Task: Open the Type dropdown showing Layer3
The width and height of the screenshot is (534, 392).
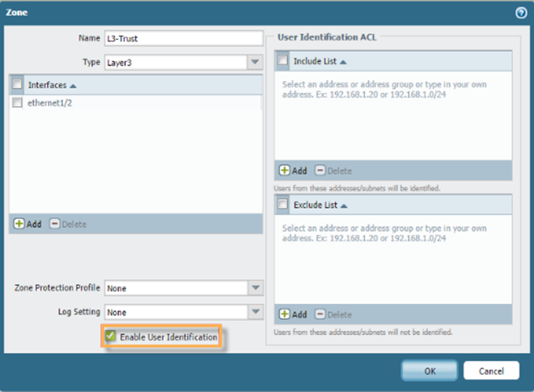Action: tap(255, 62)
